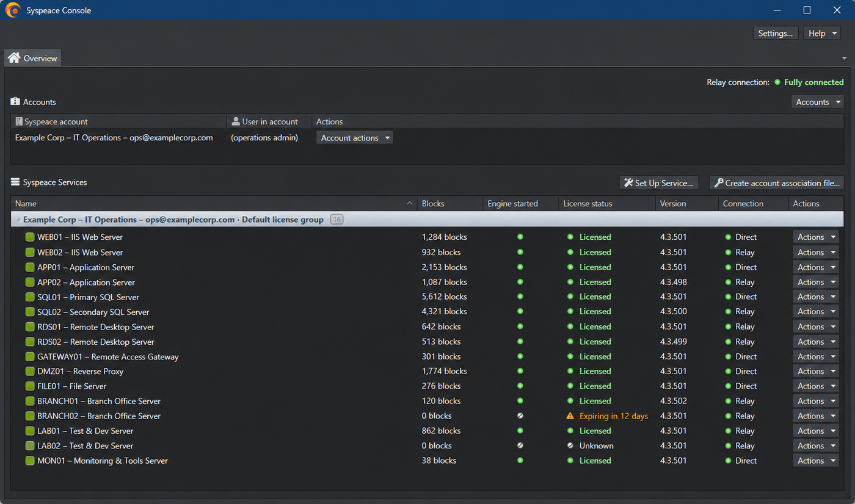
Task: Click the unknown license icon for LAB02
Action: 570,445
